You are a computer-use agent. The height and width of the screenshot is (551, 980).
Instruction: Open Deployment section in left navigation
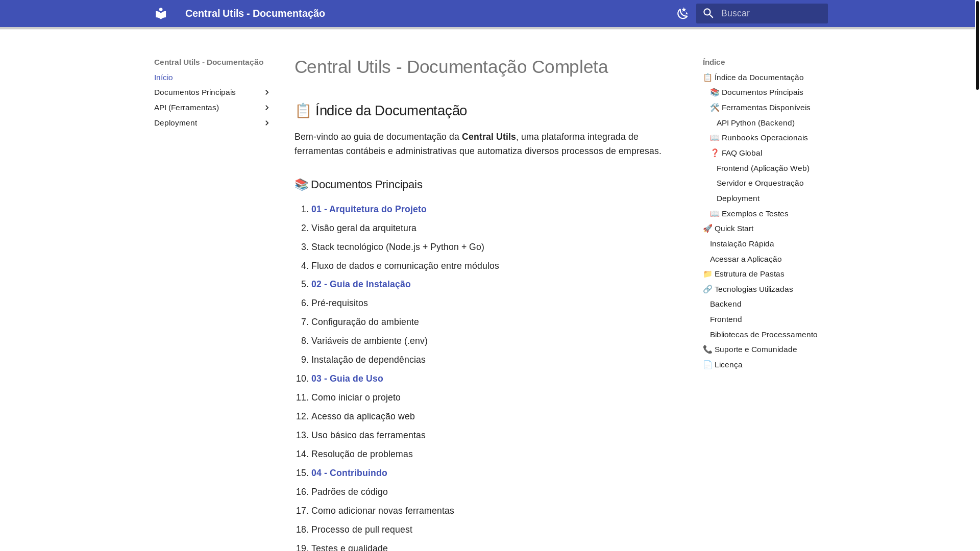(x=176, y=123)
